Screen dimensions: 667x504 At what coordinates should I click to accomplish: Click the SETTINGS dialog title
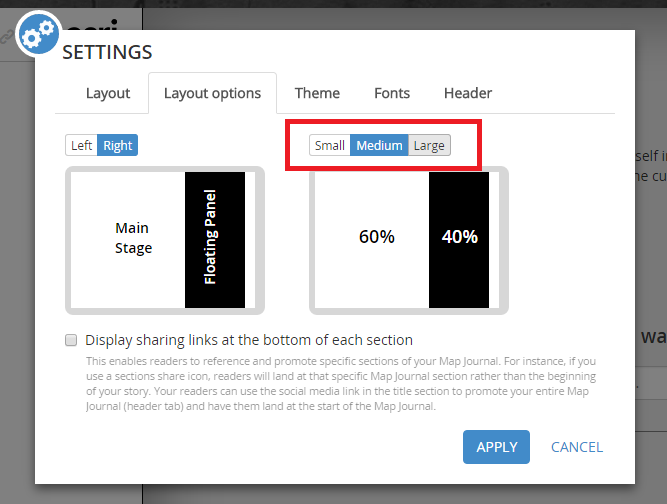pyautogui.click(x=107, y=52)
